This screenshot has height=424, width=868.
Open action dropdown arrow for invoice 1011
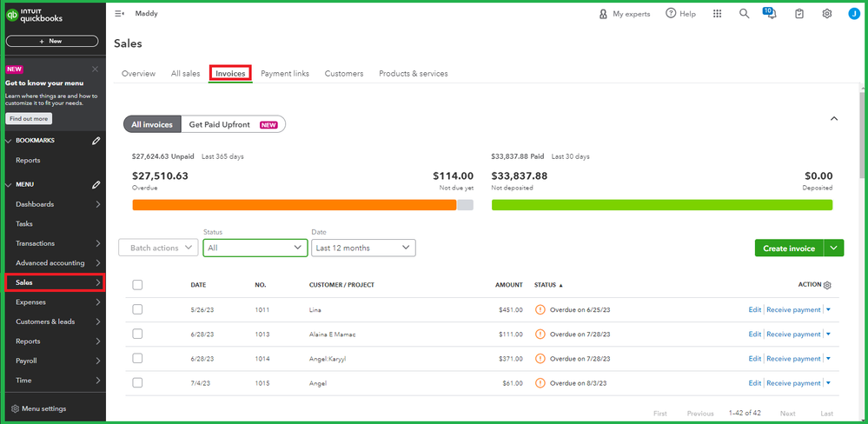[x=828, y=310]
